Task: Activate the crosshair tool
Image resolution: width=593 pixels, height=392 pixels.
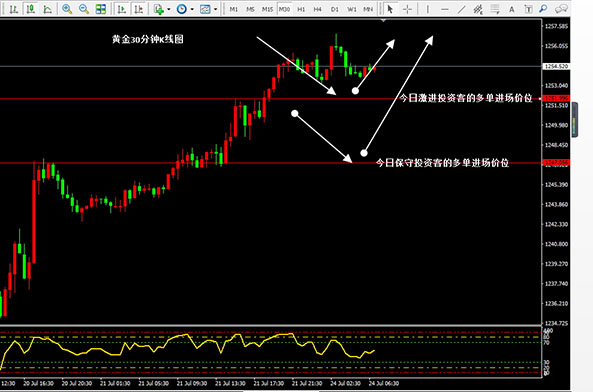Action: pos(407,9)
